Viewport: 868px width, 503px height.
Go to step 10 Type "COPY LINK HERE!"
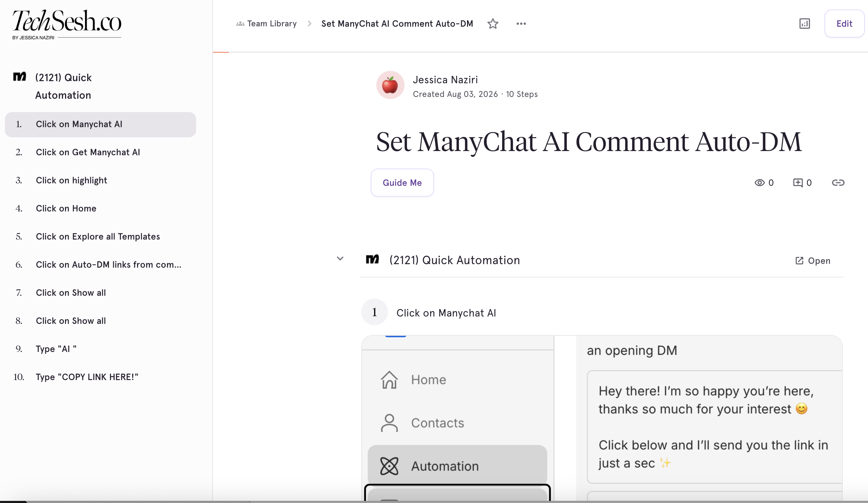101,377
